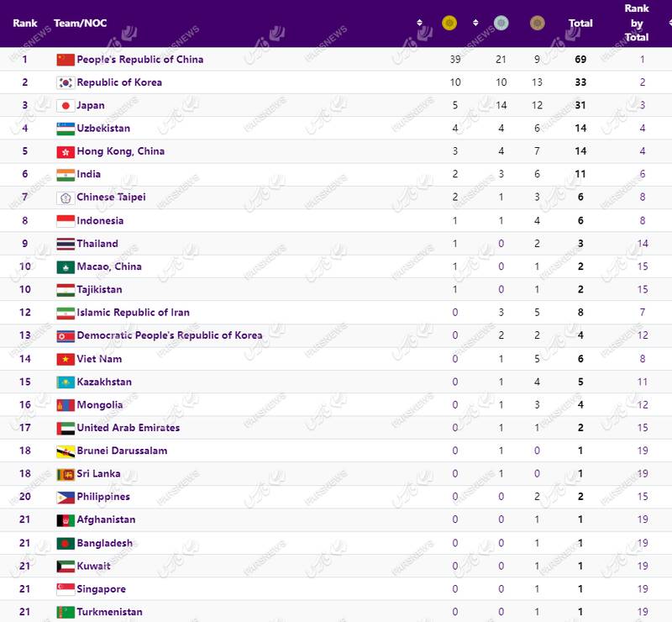672x622 pixels.
Task: Click the bronze medal column icon
Action: (537, 24)
